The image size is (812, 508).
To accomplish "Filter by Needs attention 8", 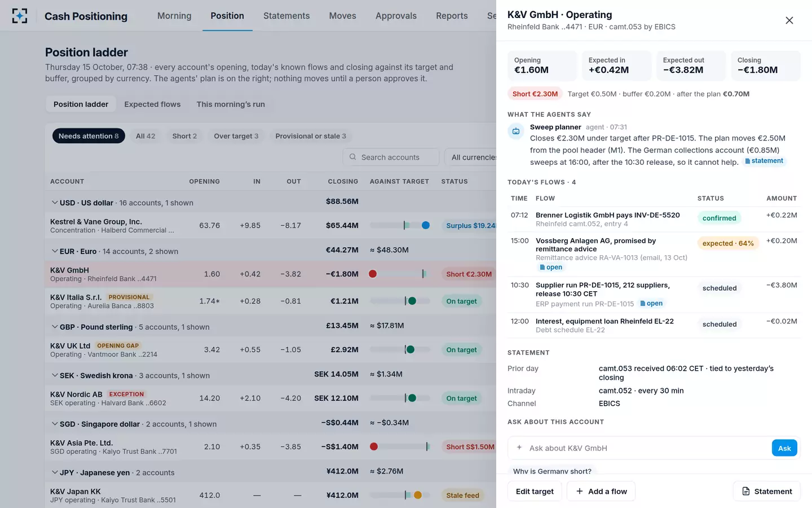I will (89, 136).
